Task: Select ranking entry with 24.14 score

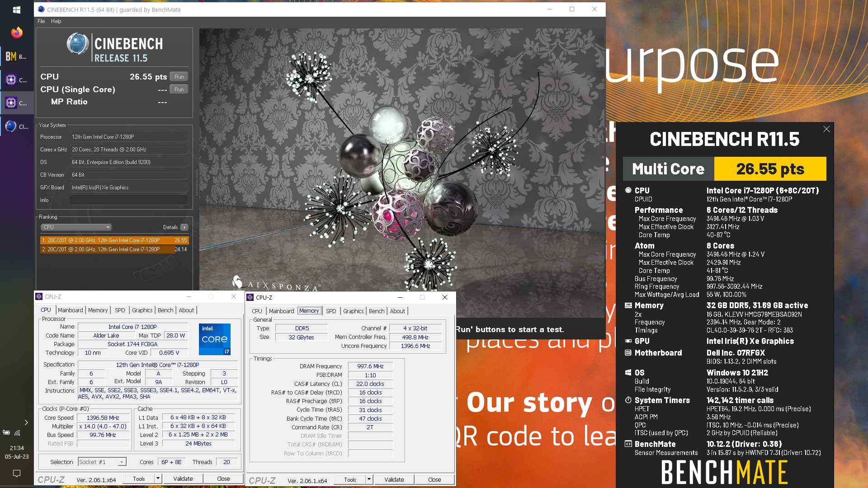Action: click(114, 249)
